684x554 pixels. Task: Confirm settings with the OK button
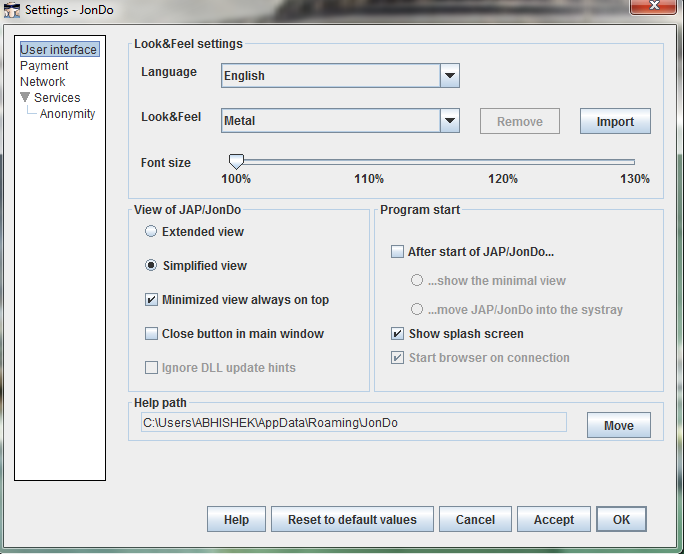pos(621,520)
